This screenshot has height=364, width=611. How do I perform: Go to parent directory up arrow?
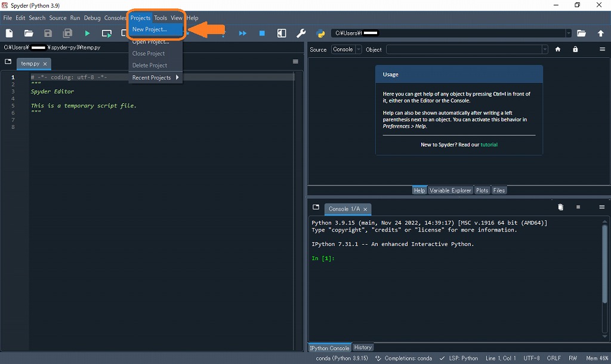click(601, 33)
